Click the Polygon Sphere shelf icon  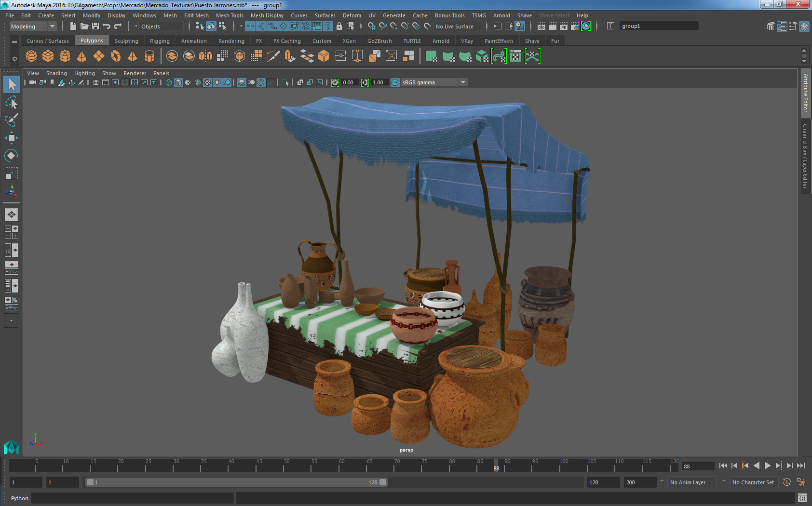tap(31, 56)
